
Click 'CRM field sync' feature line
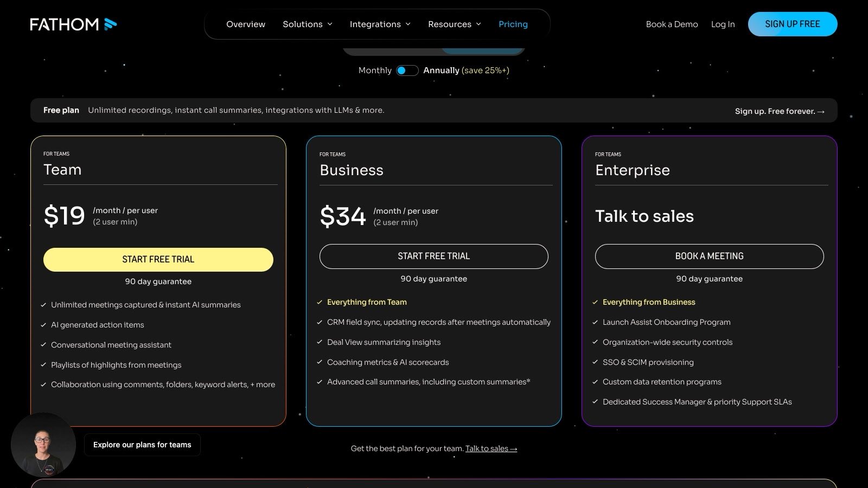(439, 322)
